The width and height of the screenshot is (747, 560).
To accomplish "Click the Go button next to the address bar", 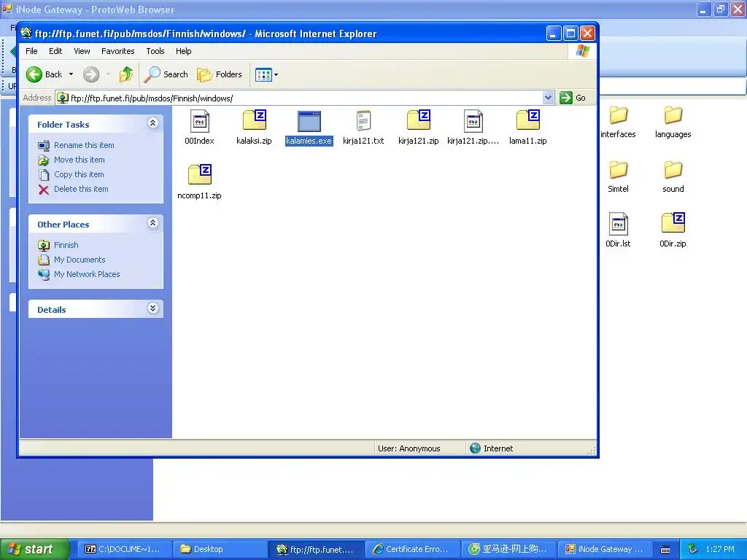I will [x=572, y=98].
